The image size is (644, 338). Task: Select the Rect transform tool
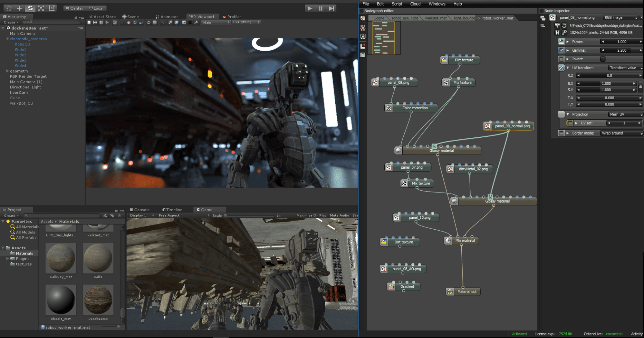(52, 8)
